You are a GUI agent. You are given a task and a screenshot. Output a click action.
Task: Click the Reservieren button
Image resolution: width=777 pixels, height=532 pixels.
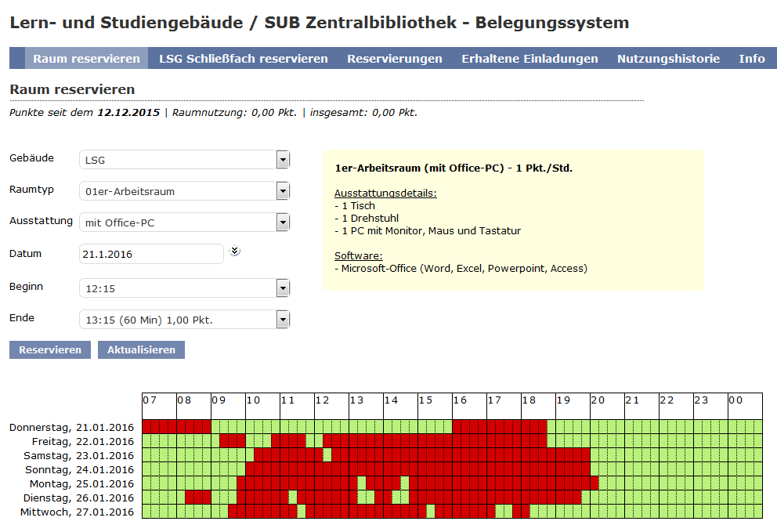[50, 349]
